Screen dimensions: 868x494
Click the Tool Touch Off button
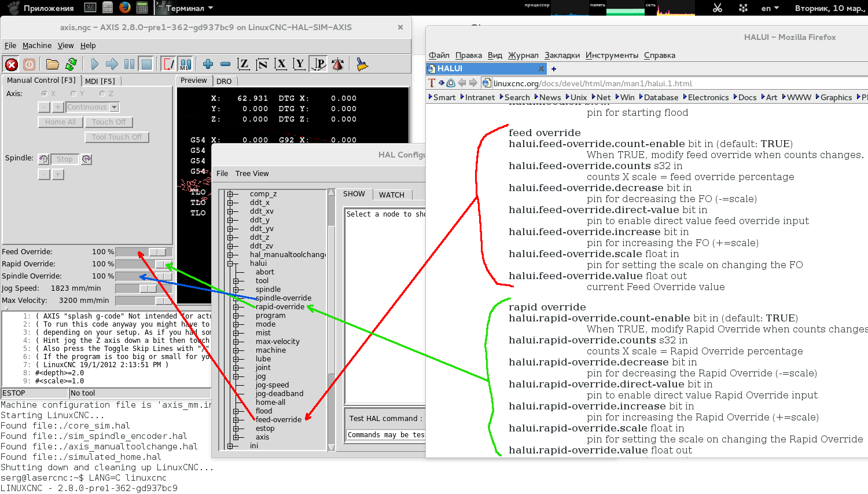[117, 137]
